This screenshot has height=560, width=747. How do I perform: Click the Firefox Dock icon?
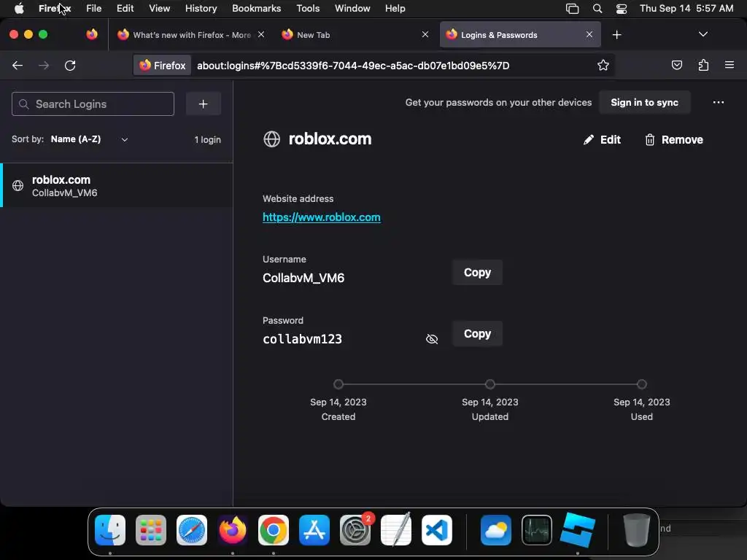[x=233, y=530]
